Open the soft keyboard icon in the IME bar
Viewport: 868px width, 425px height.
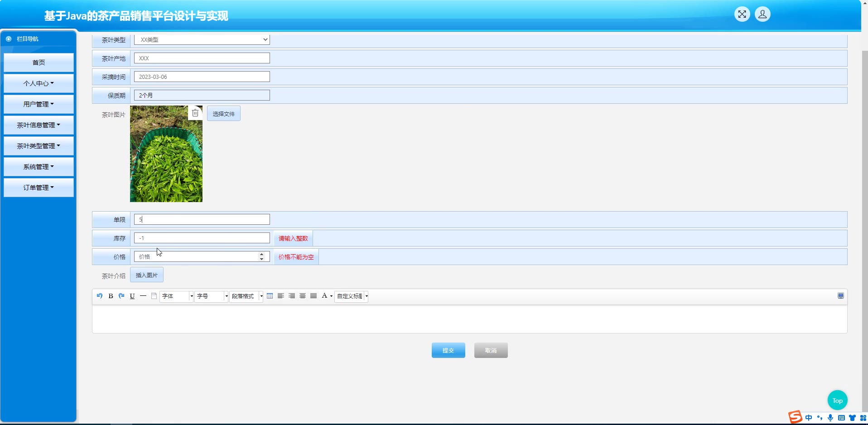click(841, 418)
